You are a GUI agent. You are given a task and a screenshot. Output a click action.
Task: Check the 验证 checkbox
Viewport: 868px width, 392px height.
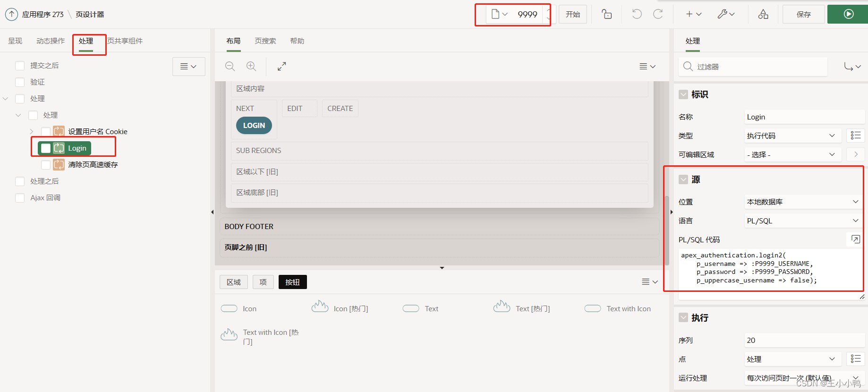(20, 82)
